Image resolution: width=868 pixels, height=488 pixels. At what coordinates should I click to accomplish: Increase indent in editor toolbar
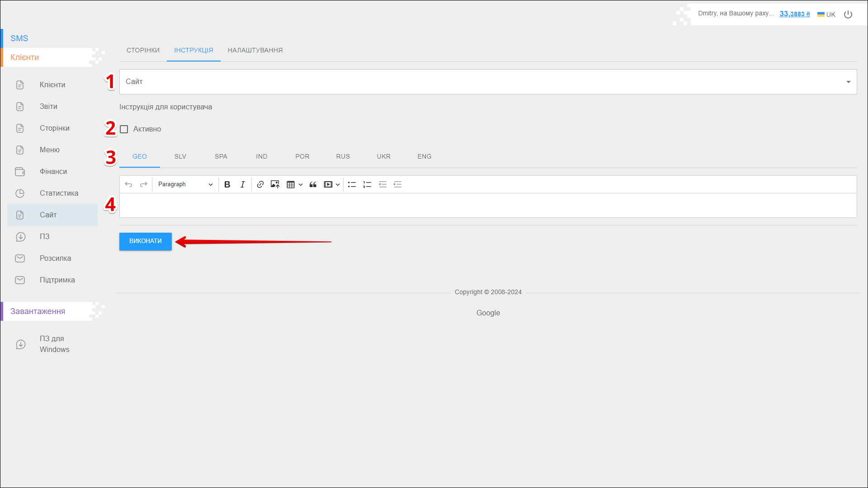(x=398, y=184)
